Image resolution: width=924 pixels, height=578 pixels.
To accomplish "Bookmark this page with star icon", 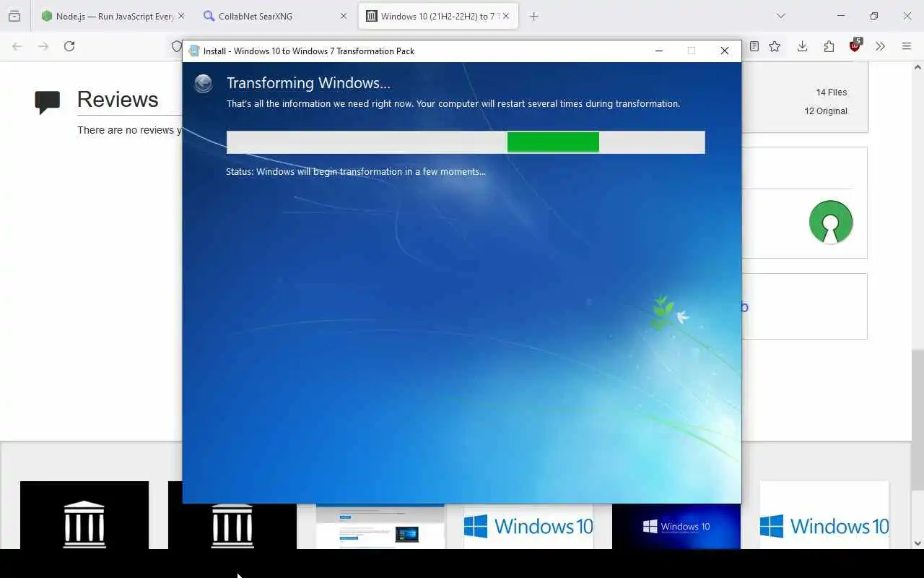I will tap(775, 46).
